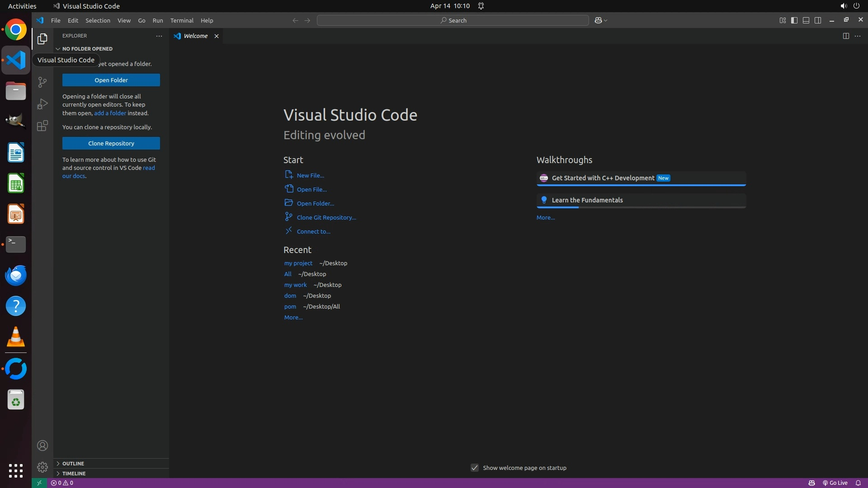Viewport: 868px width, 488px height.
Task: Toggle the bottom panel layout button
Action: (806, 20)
